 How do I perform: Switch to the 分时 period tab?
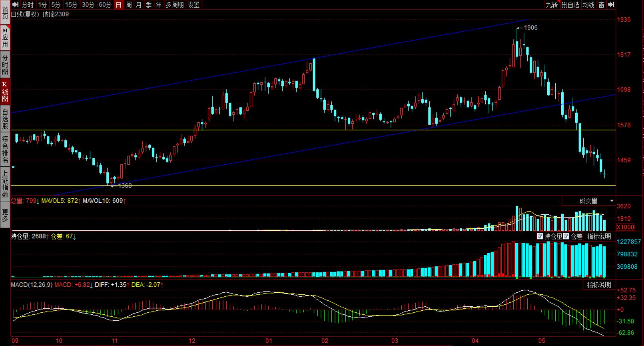coord(28,5)
